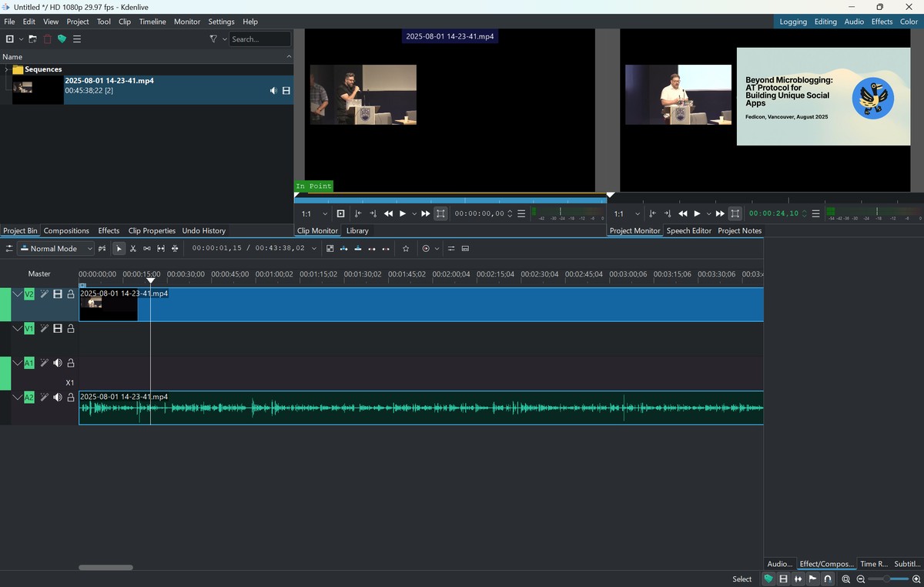924x587 pixels.
Task: Mute the A2 audio track
Action: coord(58,397)
